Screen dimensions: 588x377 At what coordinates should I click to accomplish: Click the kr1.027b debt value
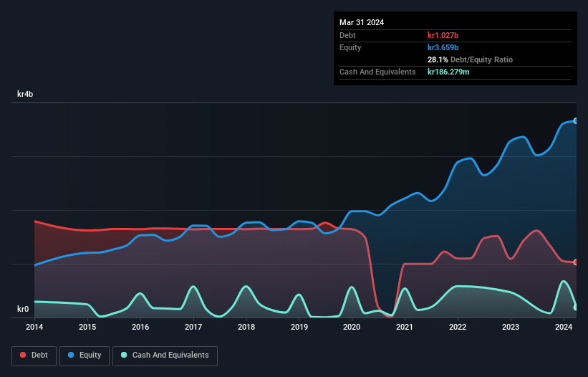(443, 35)
